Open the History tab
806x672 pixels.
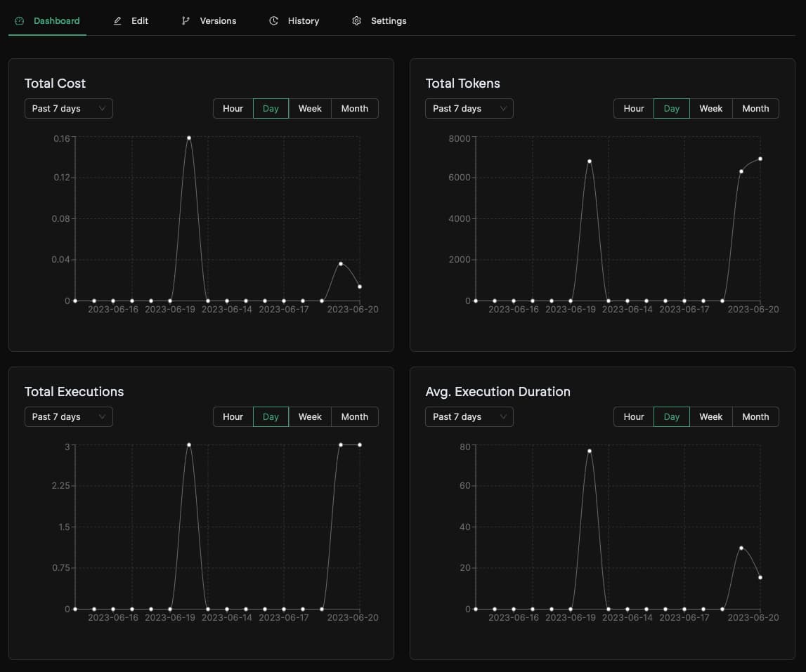303,21
